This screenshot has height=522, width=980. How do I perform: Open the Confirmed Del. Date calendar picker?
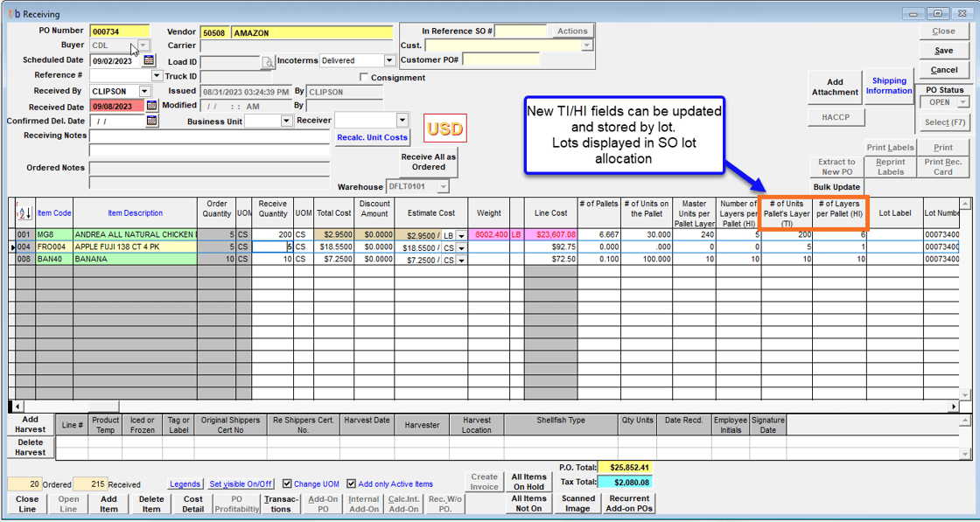point(151,121)
